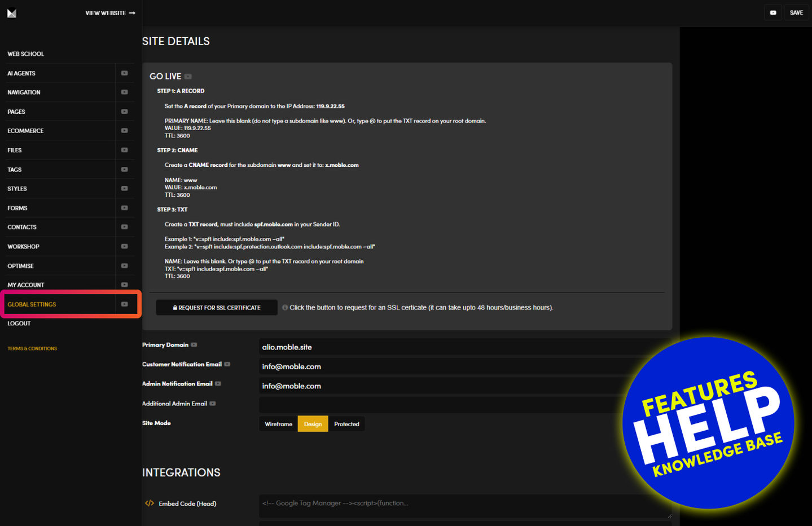Open the Workshop sidebar section

pos(23,247)
